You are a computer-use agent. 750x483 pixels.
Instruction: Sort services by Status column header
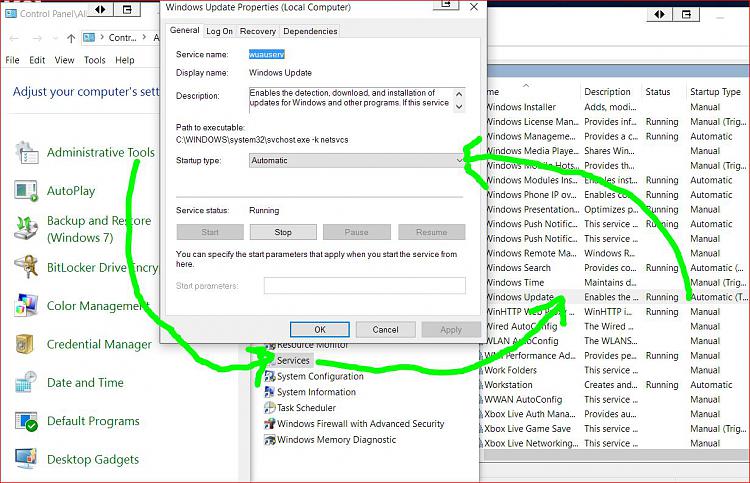pyautogui.click(x=658, y=92)
